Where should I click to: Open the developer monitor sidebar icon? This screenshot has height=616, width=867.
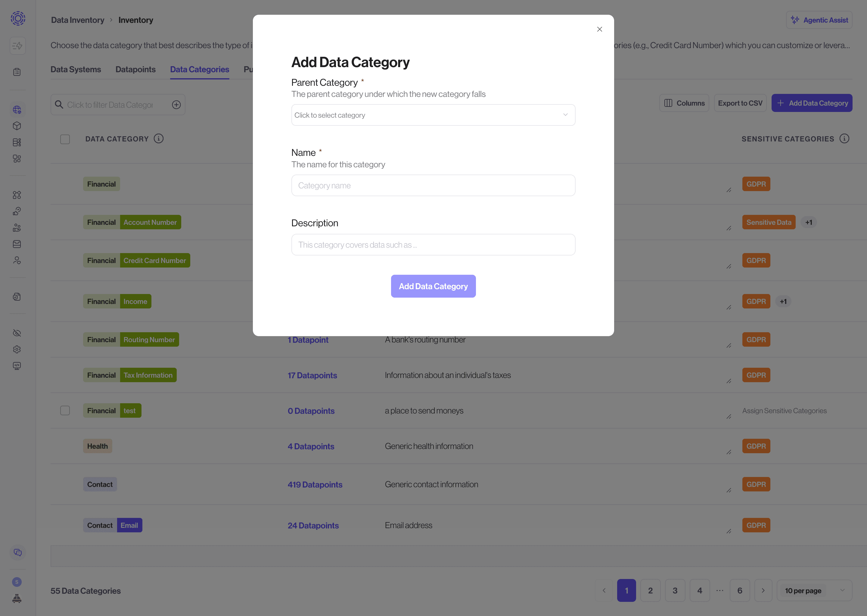pyautogui.click(x=17, y=366)
